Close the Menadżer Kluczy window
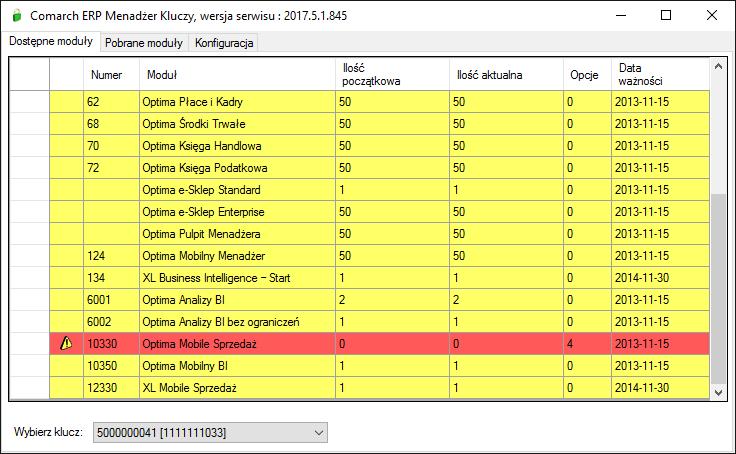 [x=712, y=15]
